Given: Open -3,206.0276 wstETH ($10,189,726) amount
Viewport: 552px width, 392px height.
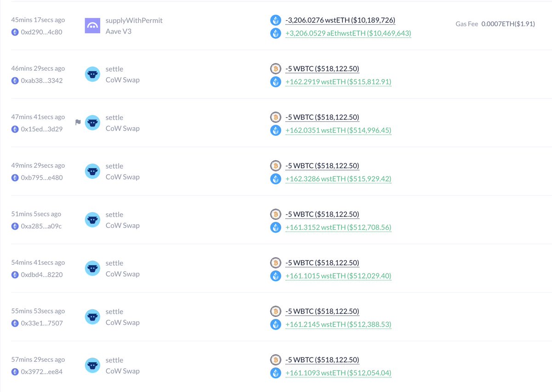Looking at the screenshot, I should click(x=340, y=20).
